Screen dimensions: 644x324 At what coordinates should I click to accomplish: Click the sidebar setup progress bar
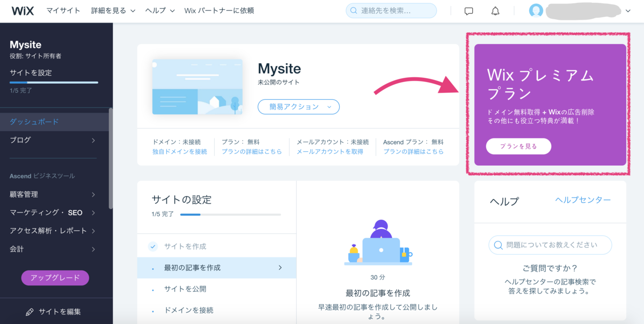pyautogui.click(x=54, y=83)
